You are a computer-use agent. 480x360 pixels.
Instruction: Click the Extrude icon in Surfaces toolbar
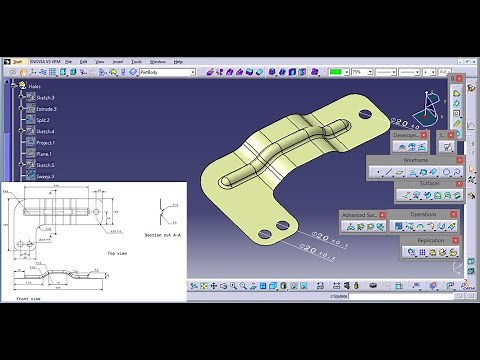click(406, 195)
